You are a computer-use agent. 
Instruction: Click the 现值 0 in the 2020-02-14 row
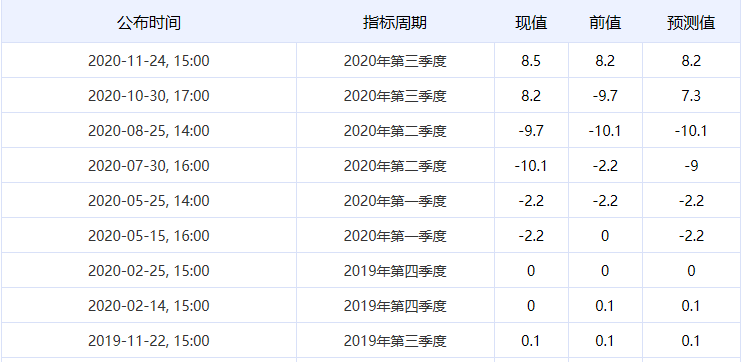tap(531, 305)
